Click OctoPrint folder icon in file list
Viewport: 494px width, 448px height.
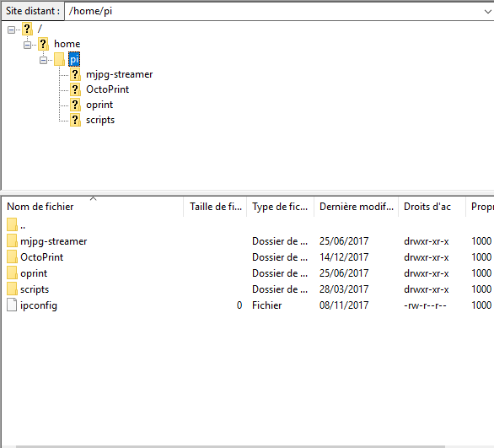click(12, 256)
